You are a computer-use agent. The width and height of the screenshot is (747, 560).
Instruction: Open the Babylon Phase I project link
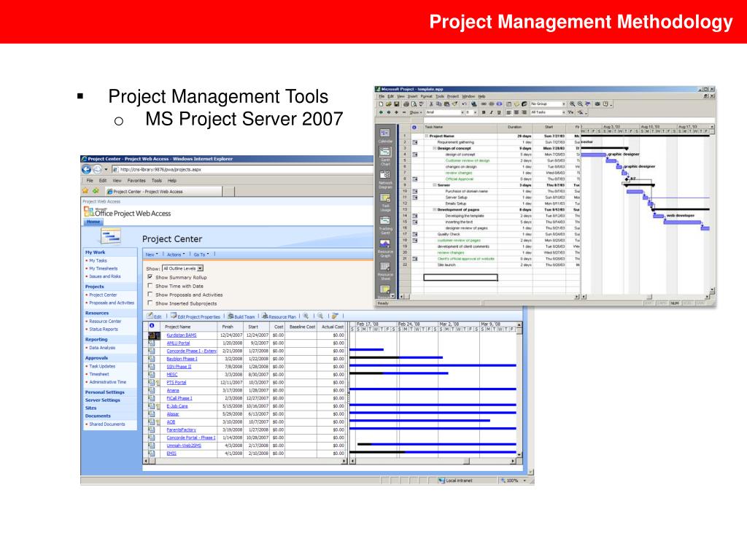tap(182, 359)
